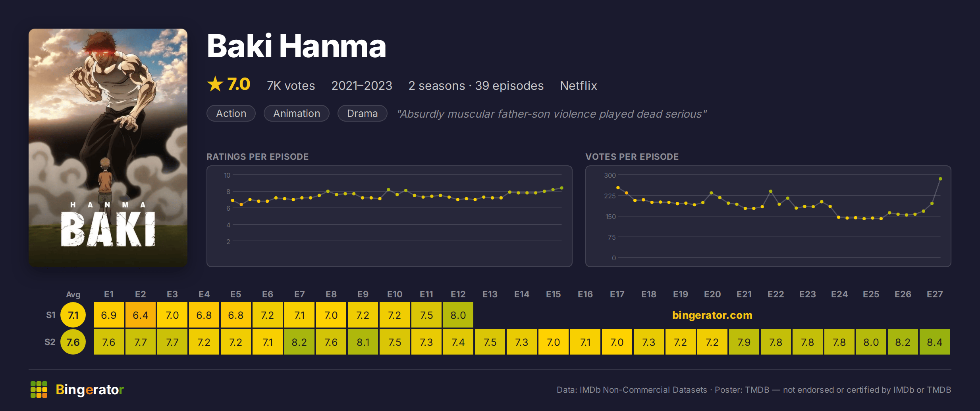Click the S1 E12 rating cell 8.0
980x411 pixels.
tap(458, 315)
